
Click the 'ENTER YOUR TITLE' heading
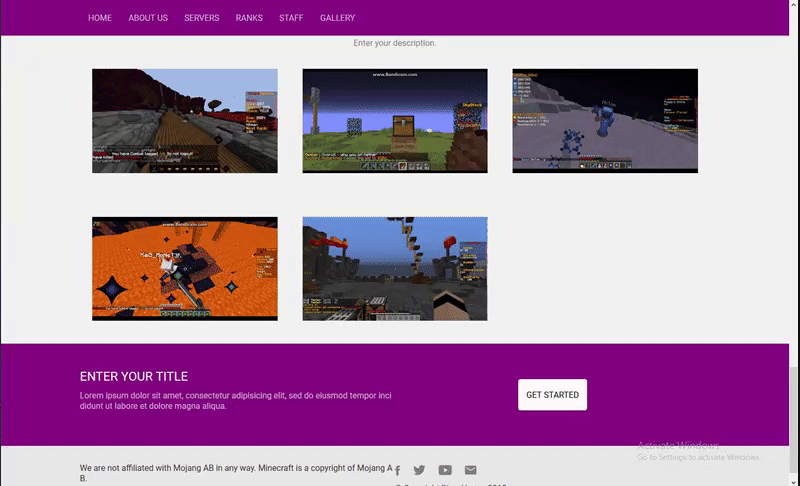[x=134, y=376]
